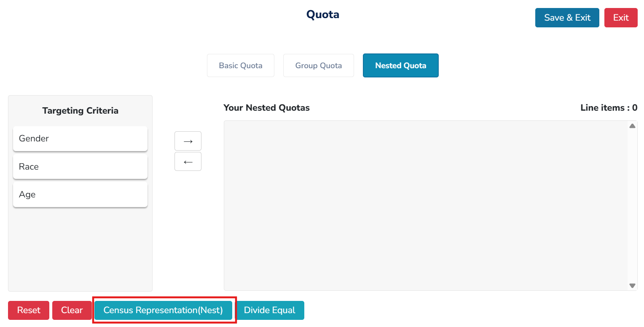Open the Group Quota tab

click(319, 66)
